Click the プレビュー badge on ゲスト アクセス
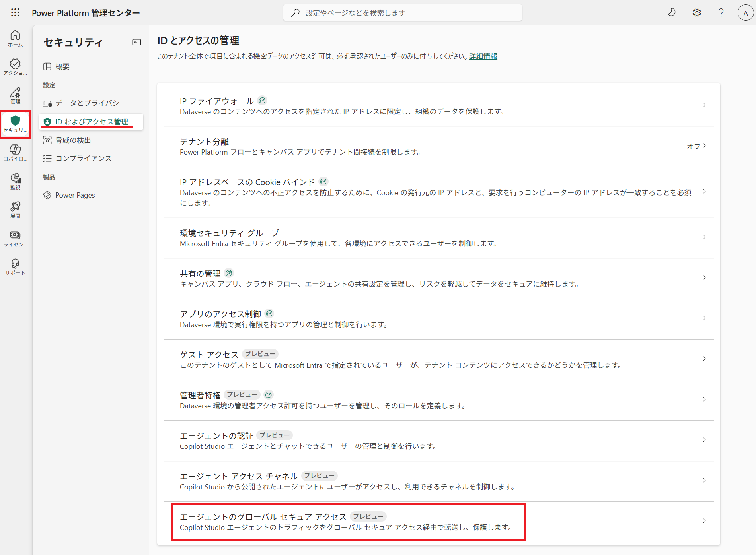This screenshot has height=555, width=756. tap(260, 354)
